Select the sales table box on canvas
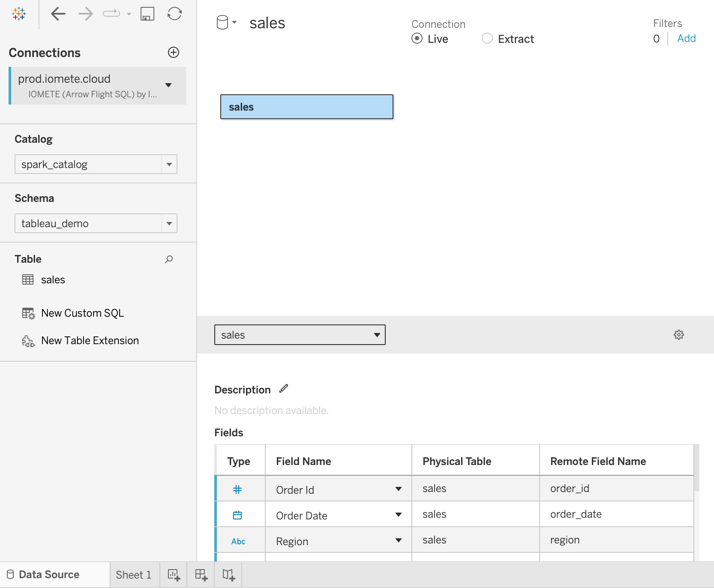714x588 pixels. pyautogui.click(x=307, y=107)
